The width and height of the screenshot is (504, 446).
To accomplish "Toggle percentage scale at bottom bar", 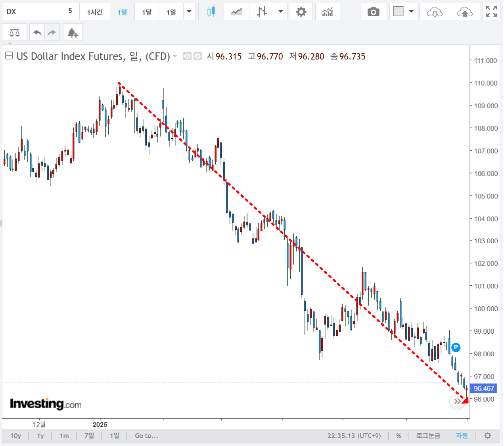I will [399, 436].
